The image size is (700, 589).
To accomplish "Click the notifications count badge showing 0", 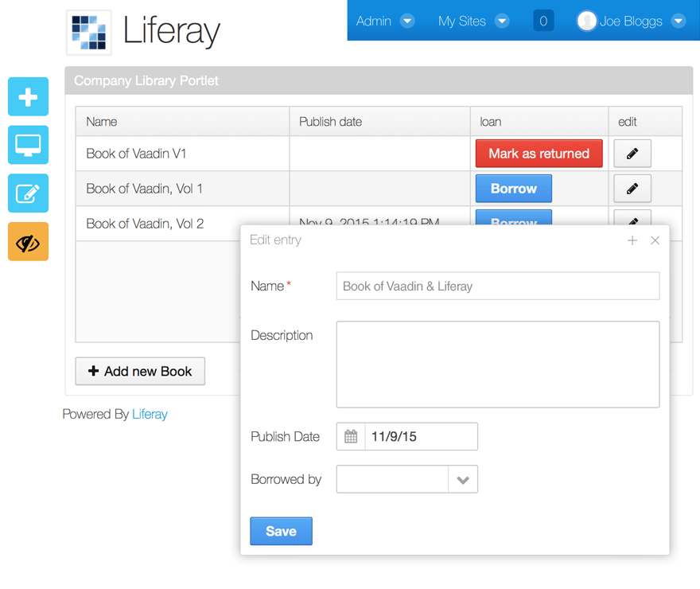I will 543,21.
